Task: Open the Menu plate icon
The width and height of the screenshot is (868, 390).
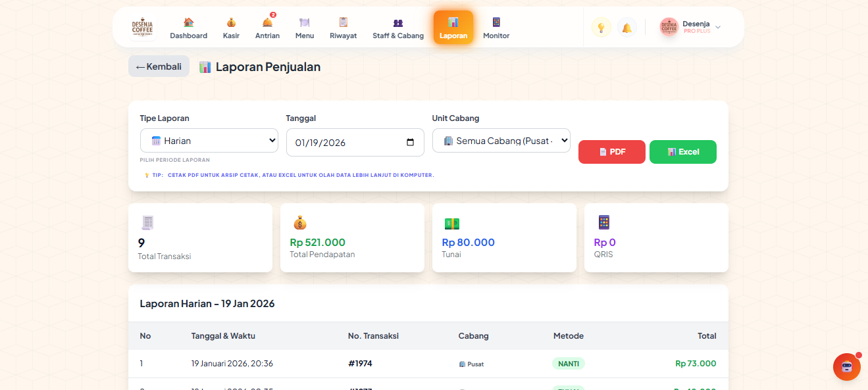Action: (x=304, y=22)
